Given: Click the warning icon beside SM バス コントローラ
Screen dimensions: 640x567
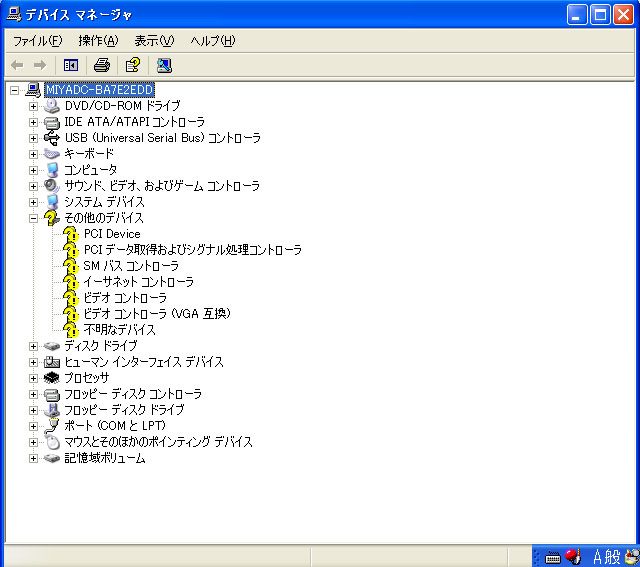Looking at the screenshot, I should (x=71, y=266).
